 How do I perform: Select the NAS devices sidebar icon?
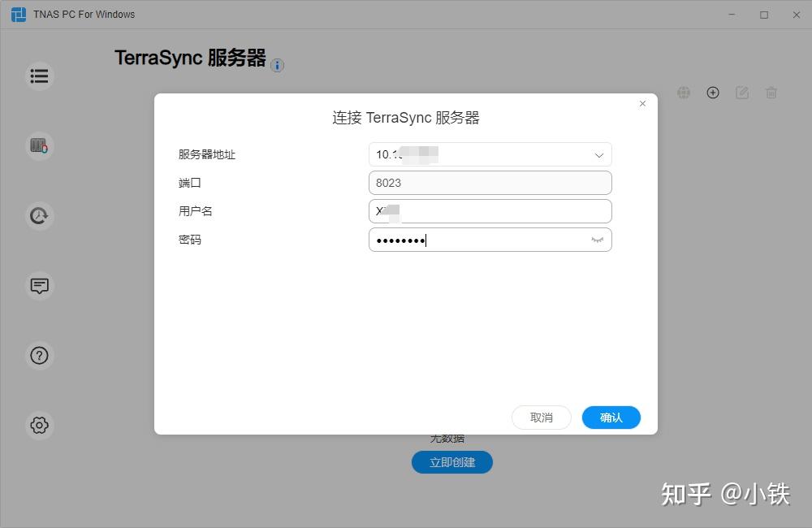coord(39,145)
